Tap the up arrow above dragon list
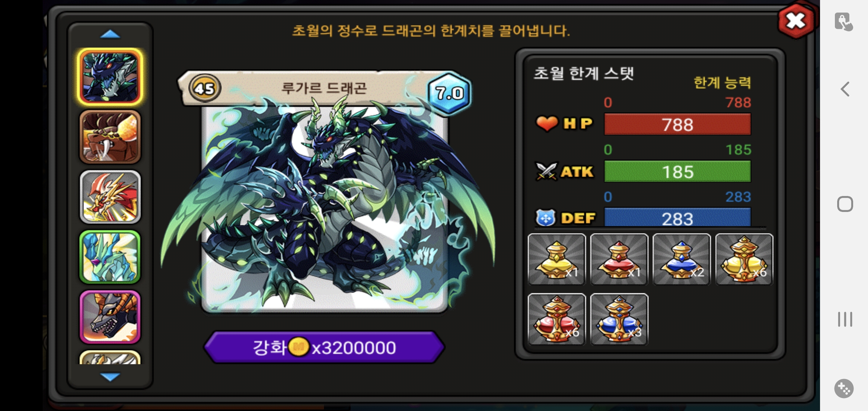The image size is (868, 411). click(110, 35)
